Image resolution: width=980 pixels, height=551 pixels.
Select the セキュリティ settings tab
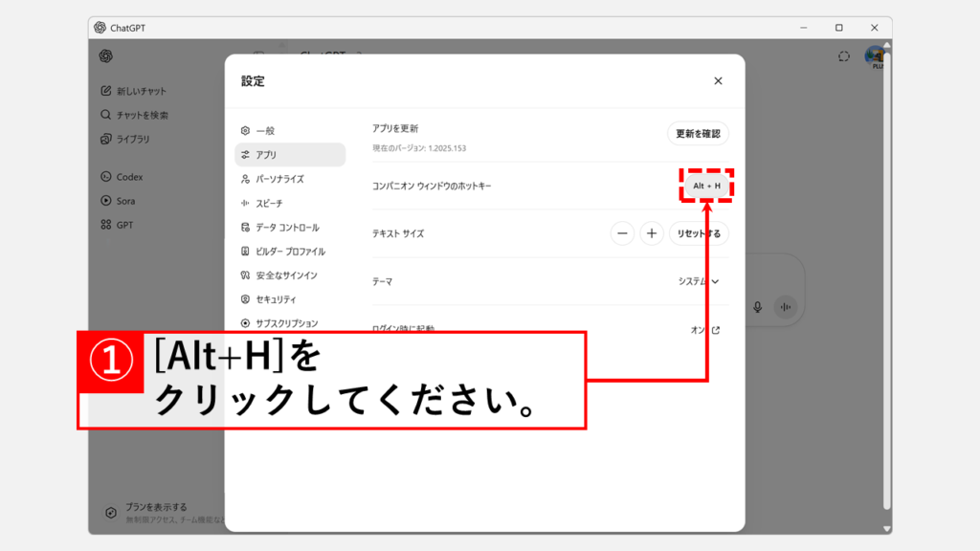click(290, 299)
